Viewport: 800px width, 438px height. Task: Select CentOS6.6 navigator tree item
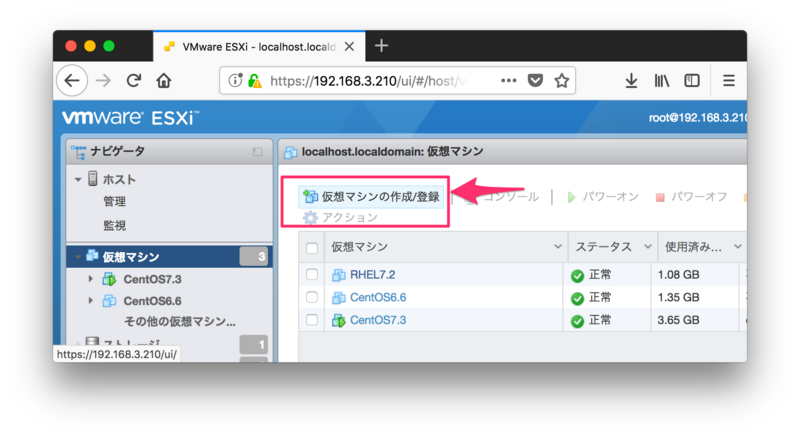(x=152, y=301)
